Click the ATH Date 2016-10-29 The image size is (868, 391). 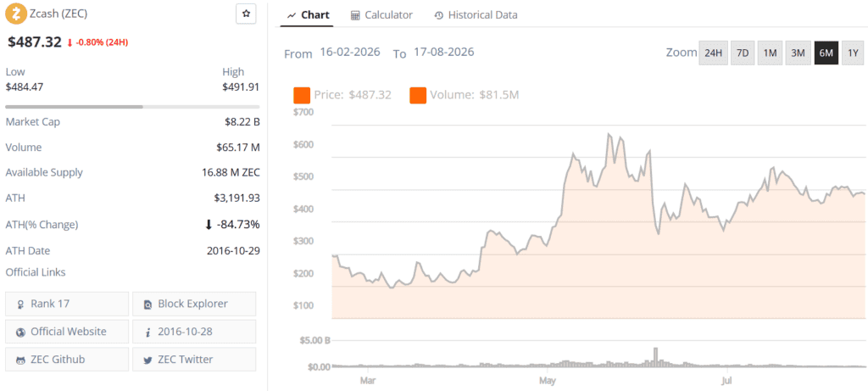coord(233,250)
